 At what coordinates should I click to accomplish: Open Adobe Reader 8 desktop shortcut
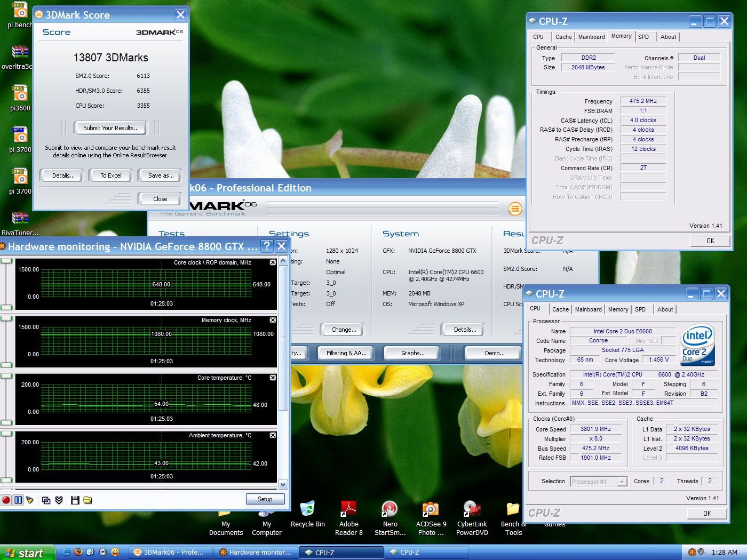click(349, 518)
